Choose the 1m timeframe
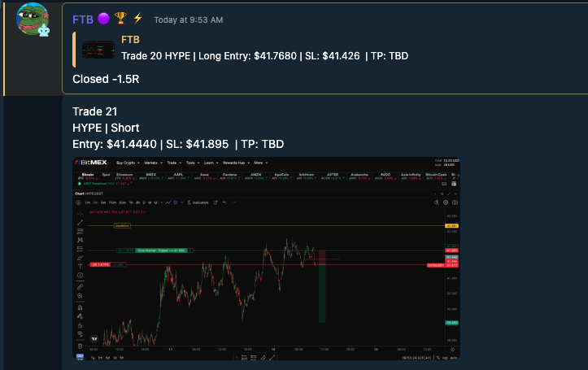 pos(87,202)
